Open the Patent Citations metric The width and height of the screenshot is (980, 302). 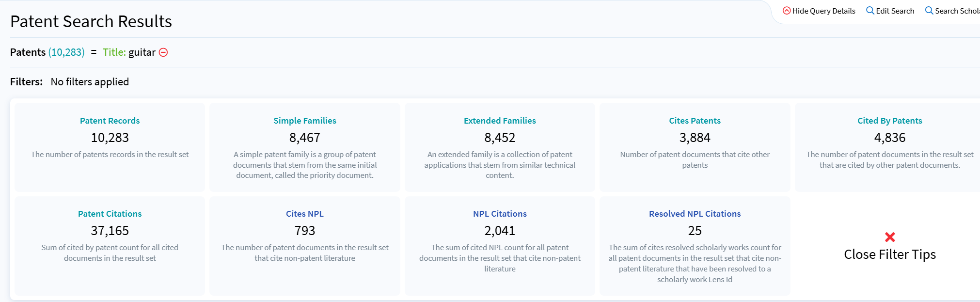coord(110,214)
